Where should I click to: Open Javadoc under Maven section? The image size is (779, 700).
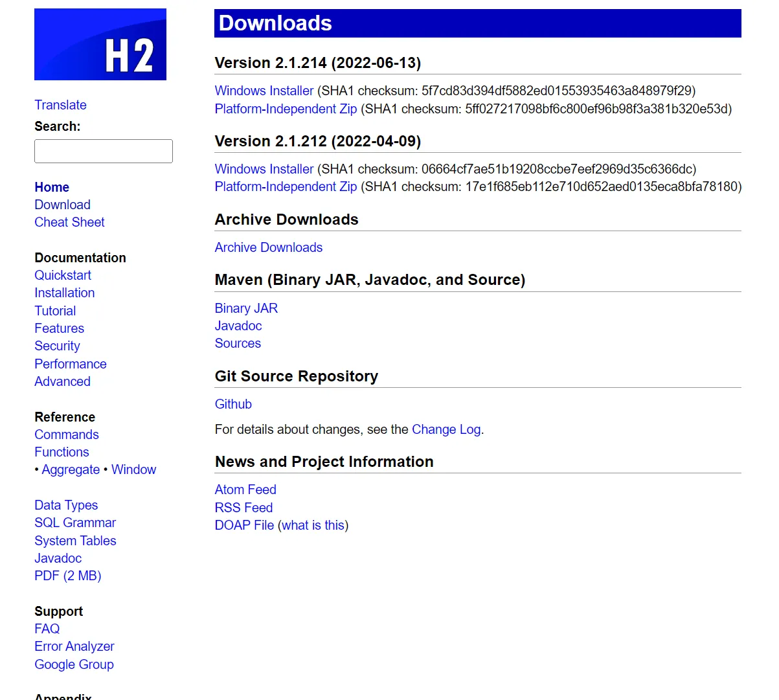238,326
